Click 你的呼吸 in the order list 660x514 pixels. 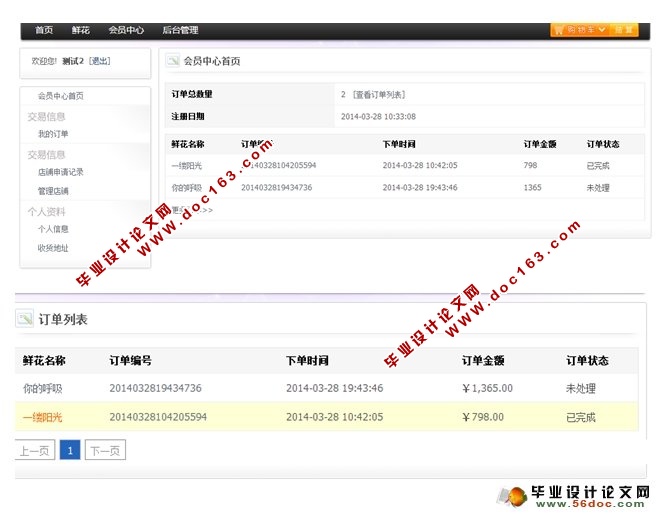43,388
